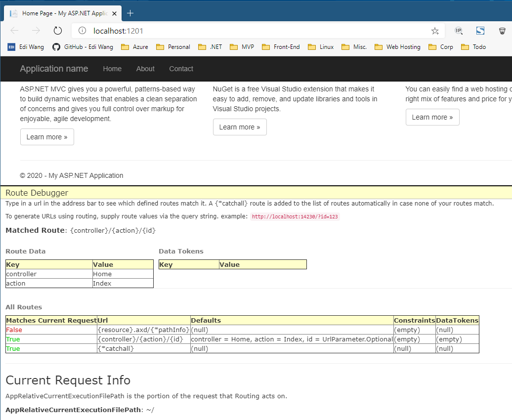Click the 'Constraints' column header
This screenshot has height=420, width=512.
(x=414, y=320)
